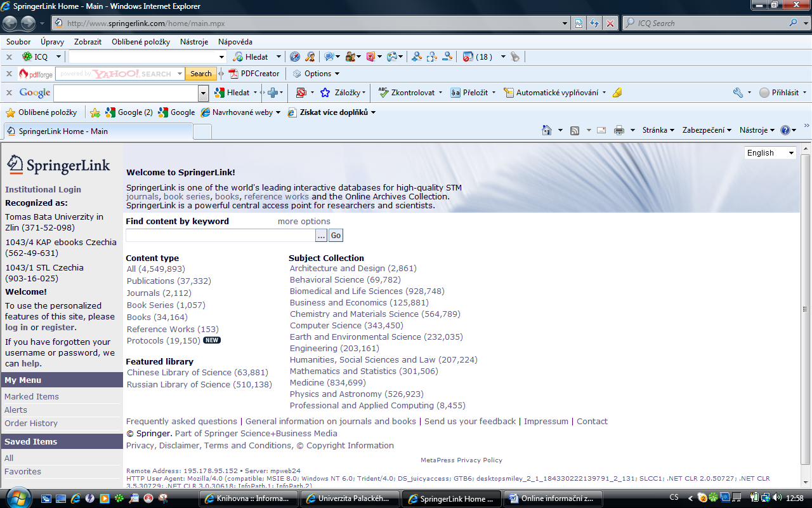Click the yellow highlighter icon in Google toolbar
812x508 pixels.
617,93
